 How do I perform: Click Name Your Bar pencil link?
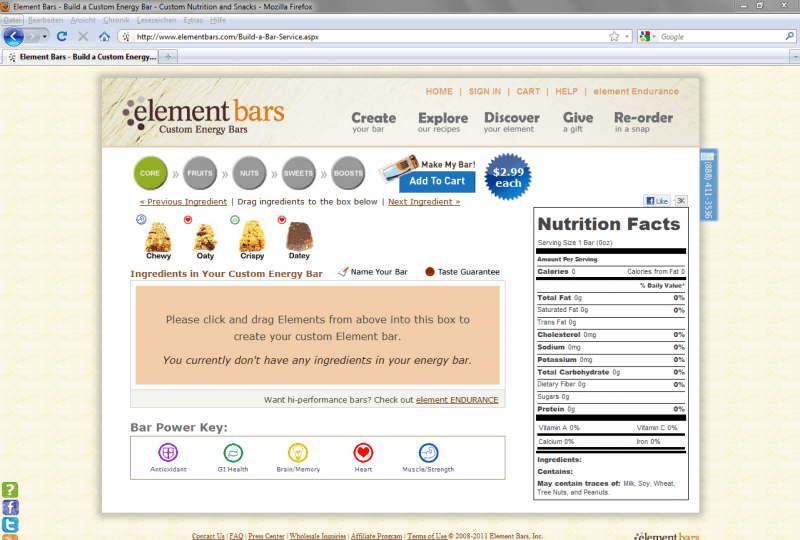point(373,272)
